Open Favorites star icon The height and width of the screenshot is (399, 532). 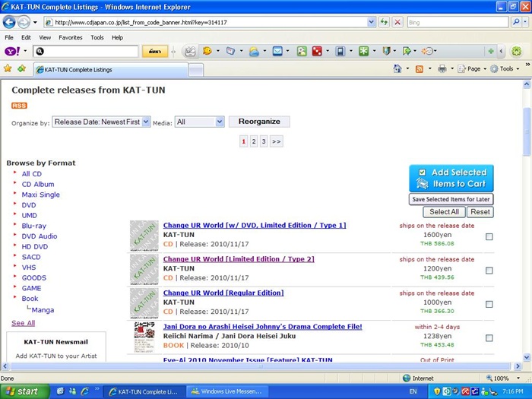point(8,69)
